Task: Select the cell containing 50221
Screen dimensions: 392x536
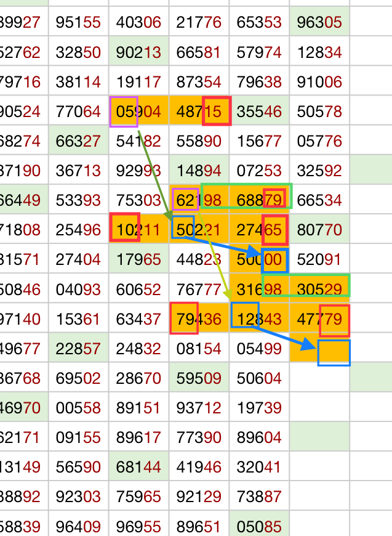Action: pos(199,229)
